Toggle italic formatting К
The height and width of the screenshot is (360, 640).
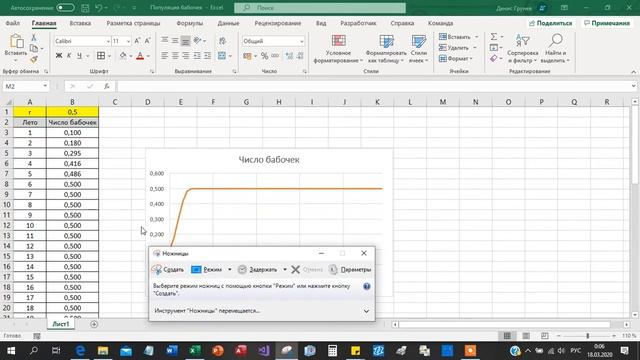pyautogui.click(x=69, y=56)
